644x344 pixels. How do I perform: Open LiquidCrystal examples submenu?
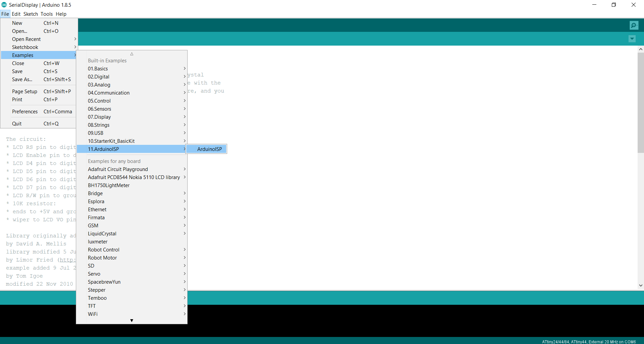pos(132,234)
